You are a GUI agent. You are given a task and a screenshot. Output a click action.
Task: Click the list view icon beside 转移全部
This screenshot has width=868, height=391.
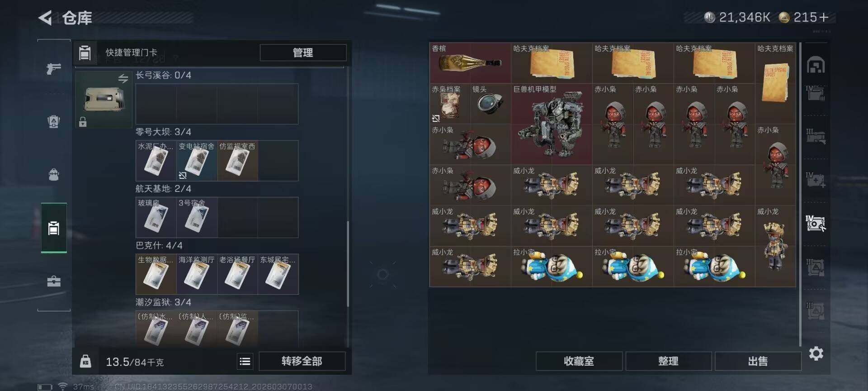coord(245,361)
